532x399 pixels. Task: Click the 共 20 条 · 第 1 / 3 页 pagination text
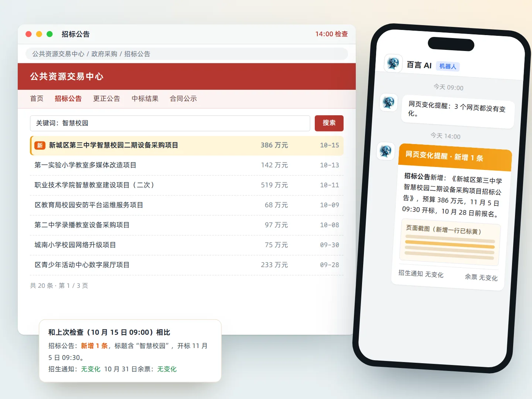click(59, 286)
